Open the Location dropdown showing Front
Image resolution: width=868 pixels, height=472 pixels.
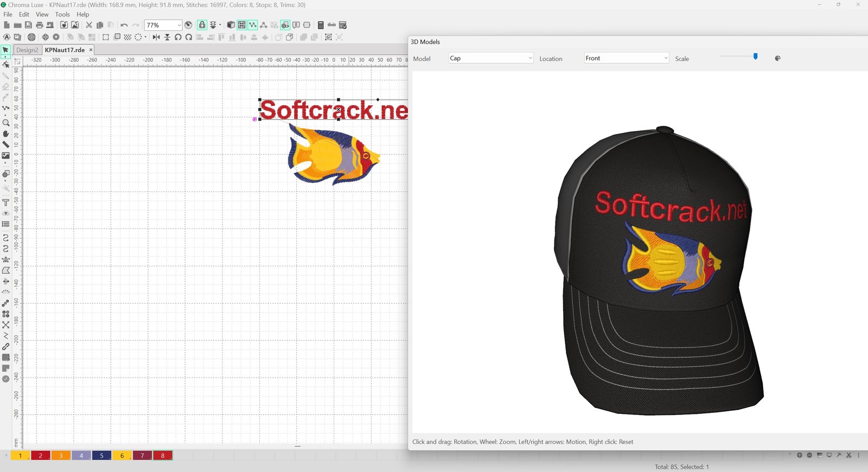click(x=627, y=58)
